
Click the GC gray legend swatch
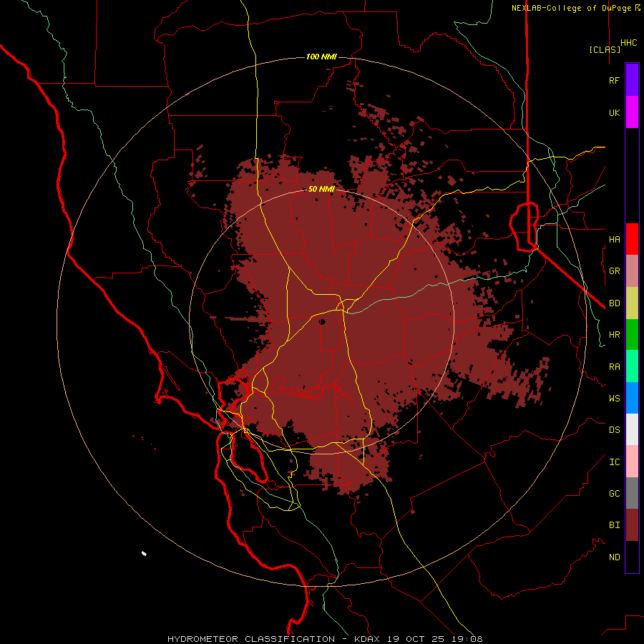coord(632,493)
